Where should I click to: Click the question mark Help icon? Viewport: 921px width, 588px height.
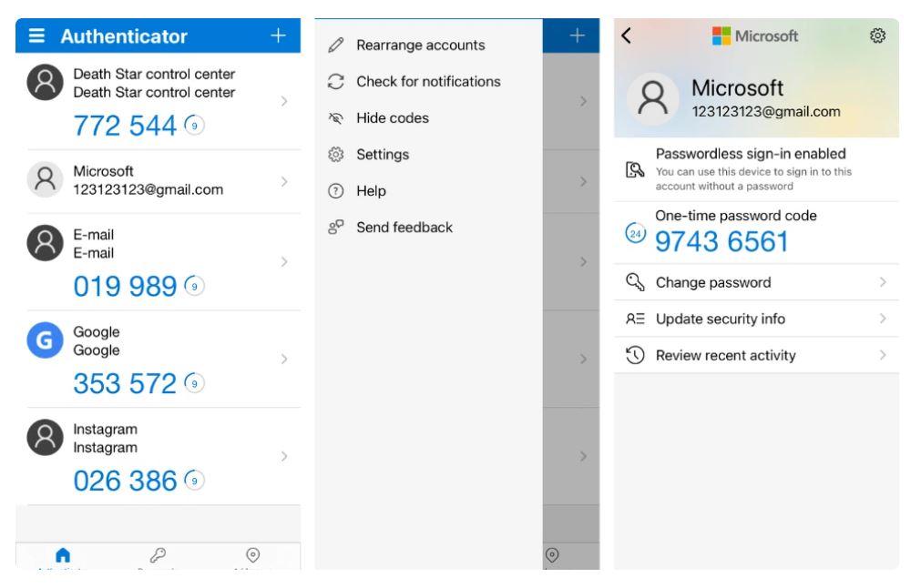pyautogui.click(x=336, y=191)
